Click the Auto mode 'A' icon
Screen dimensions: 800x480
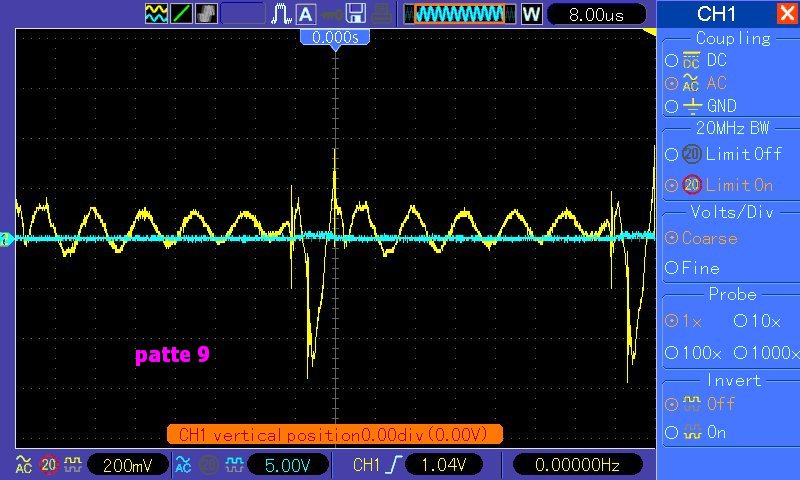pyautogui.click(x=306, y=14)
